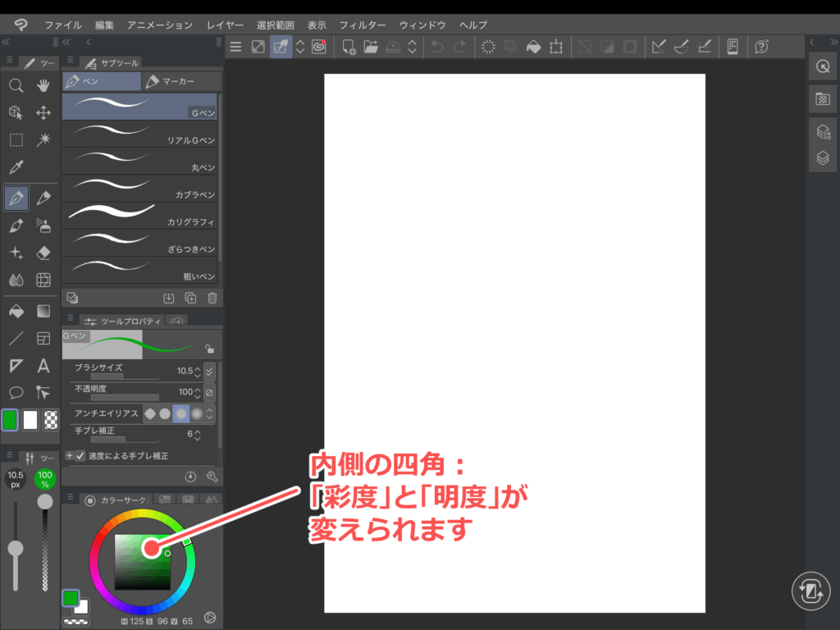Select transparent color checkered swatch
840x630 pixels.
pos(51,420)
